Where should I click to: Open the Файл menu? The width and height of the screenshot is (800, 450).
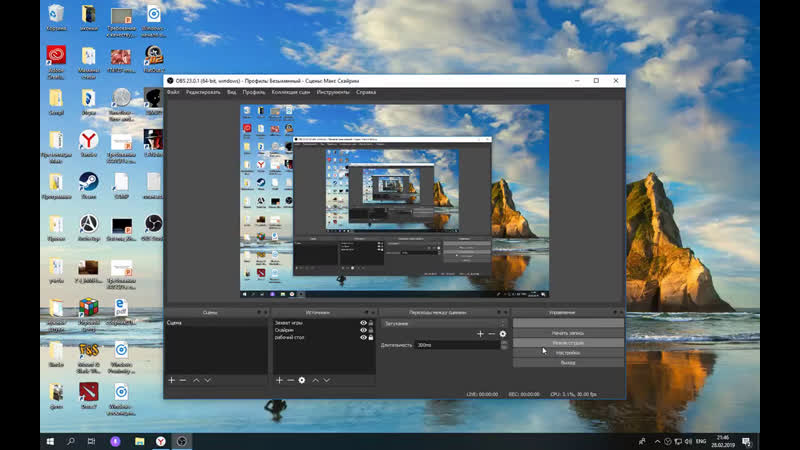173,92
